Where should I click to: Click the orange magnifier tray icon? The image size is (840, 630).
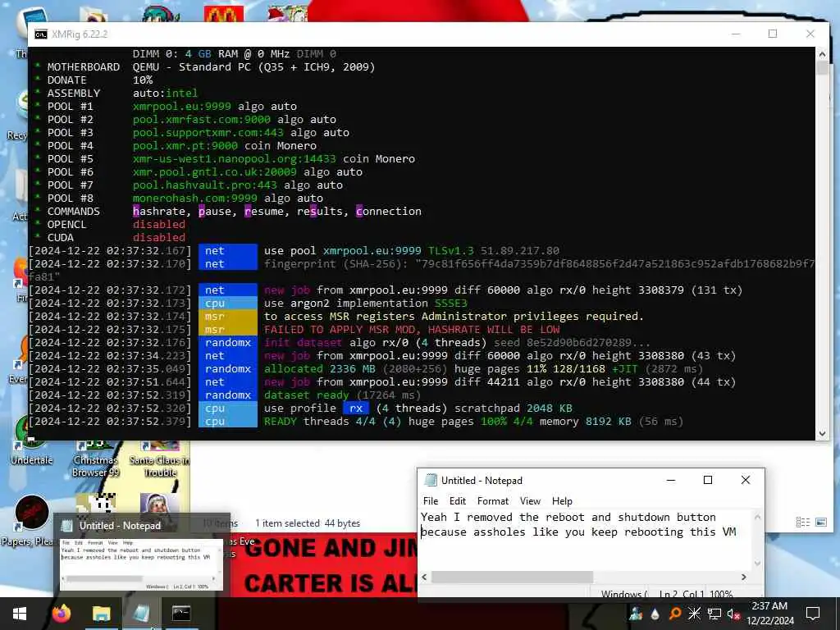point(675,614)
